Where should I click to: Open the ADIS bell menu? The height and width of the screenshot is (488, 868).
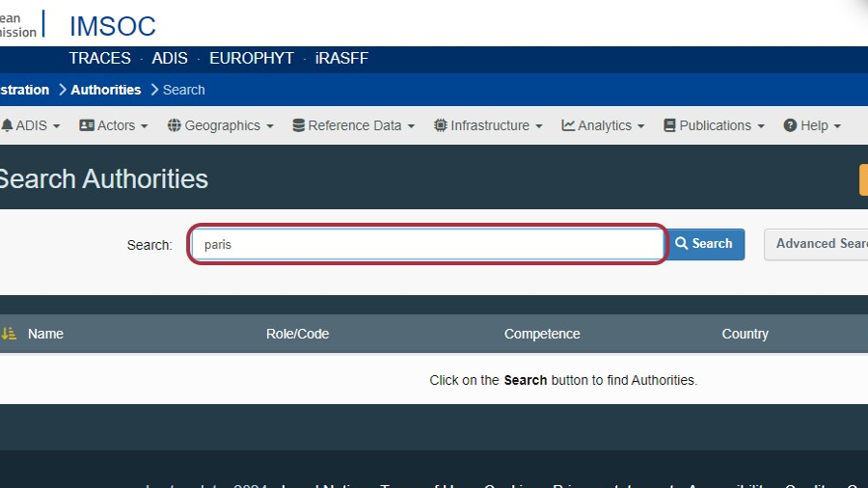31,125
